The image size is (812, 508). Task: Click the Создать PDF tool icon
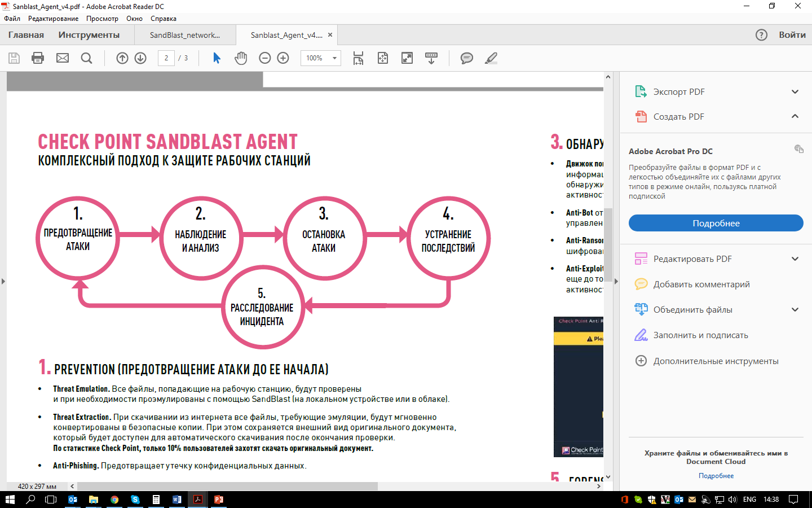[x=641, y=116]
